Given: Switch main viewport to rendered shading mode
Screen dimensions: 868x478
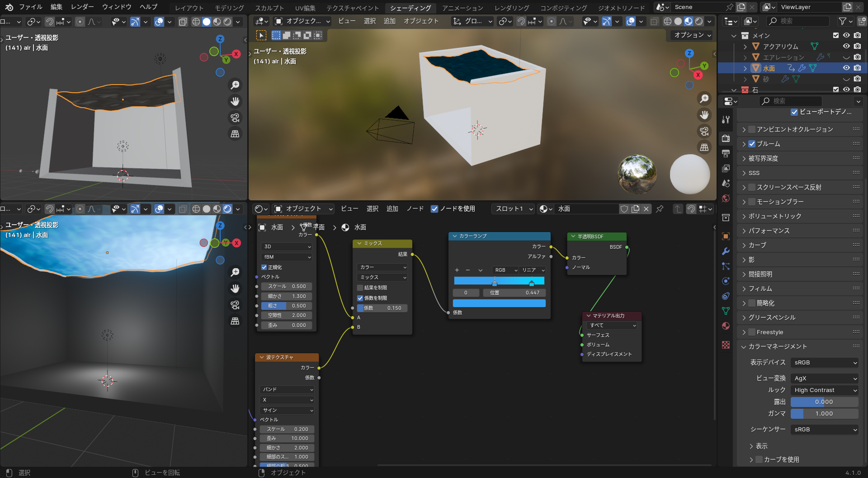Looking at the screenshot, I should click(699, 21).
